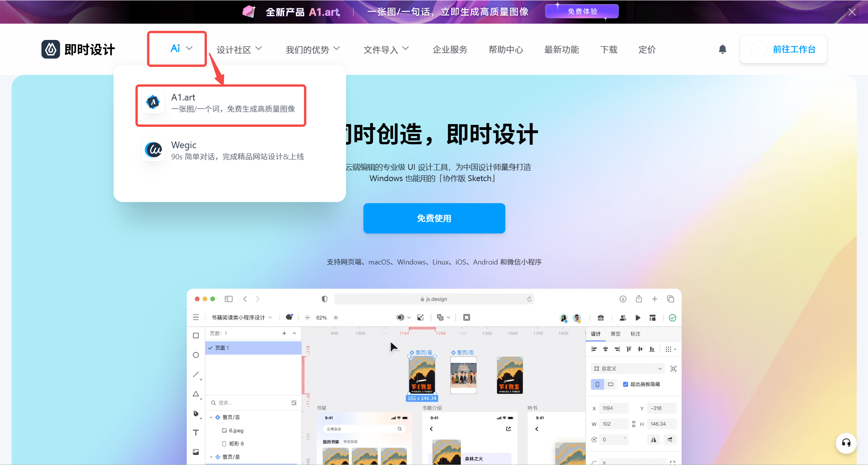Viewport: 868px width, 465px height.
Task: Select the line tool
Action: click(196, 374)
